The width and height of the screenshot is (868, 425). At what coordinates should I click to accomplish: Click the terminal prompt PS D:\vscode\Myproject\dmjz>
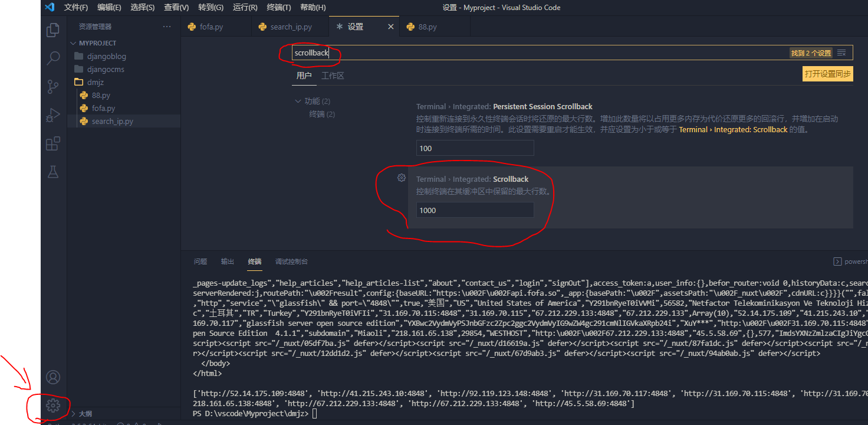click(250, 414)
